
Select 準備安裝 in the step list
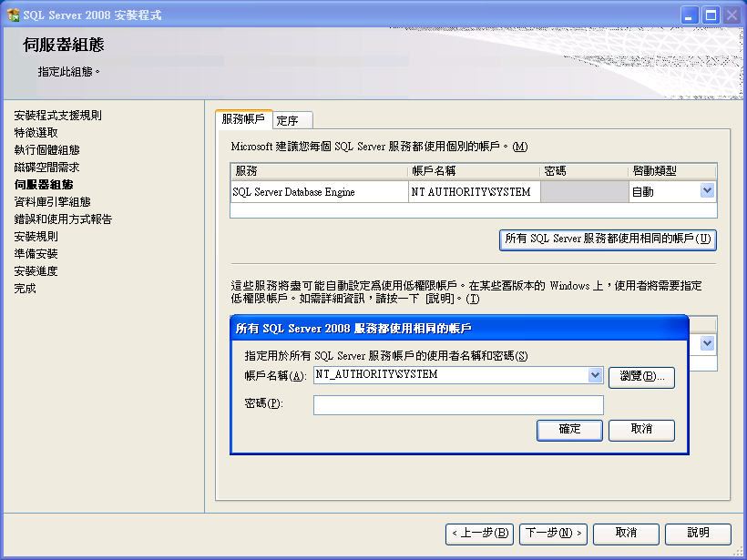(36, 254)
